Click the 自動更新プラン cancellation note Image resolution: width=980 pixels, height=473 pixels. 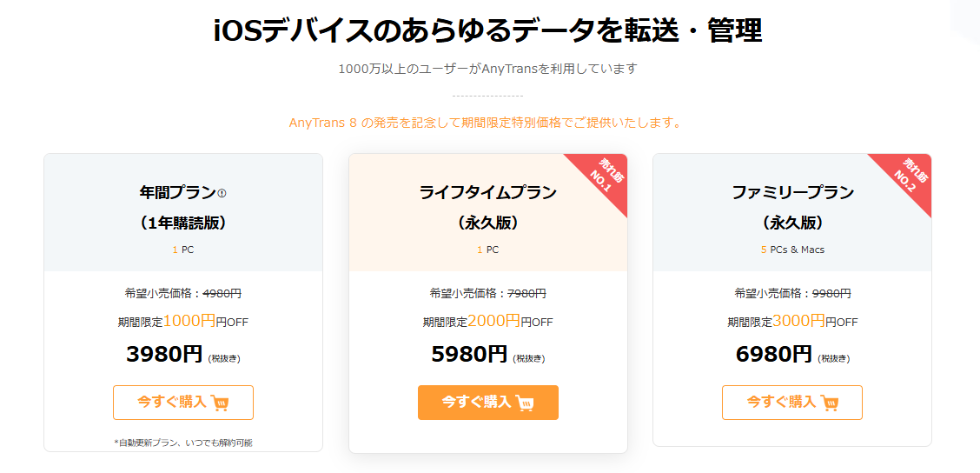(x=183, y=443)
